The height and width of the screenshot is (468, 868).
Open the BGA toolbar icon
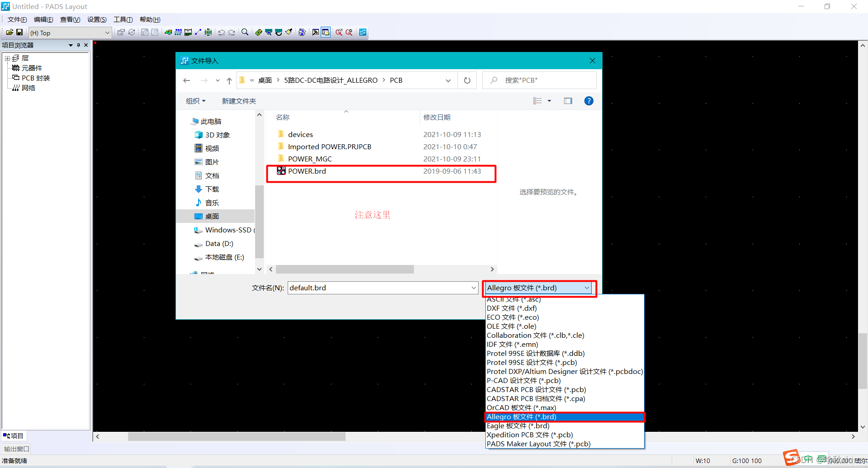[x=208, y=32]
